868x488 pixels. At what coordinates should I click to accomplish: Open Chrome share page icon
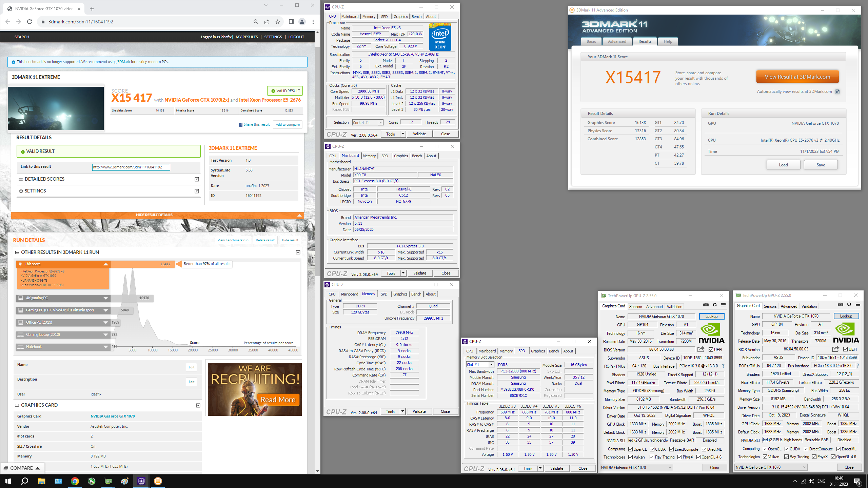[x=267, y=22]
